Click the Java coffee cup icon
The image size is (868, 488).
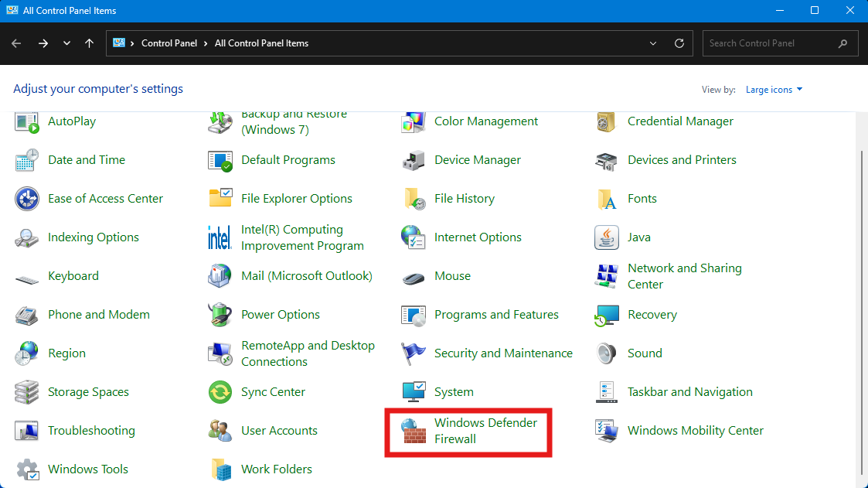point(607,237)
